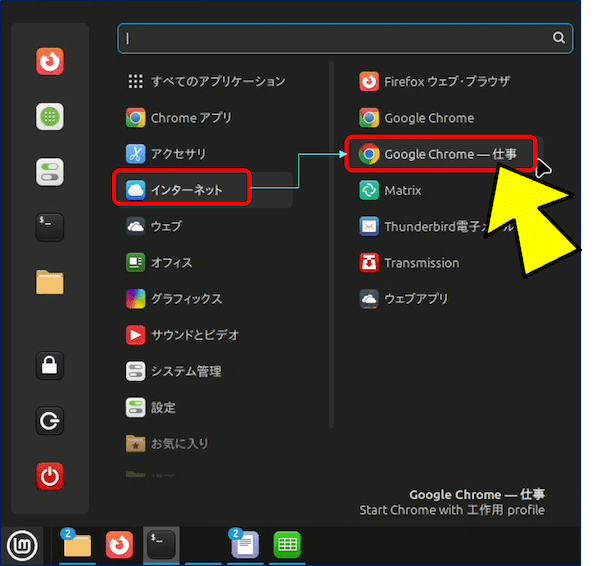The width and height of the screenshot is (600, 566).
Task: Open the green spreadsheet icon in taskbar
Action: (x=288, y=545)
